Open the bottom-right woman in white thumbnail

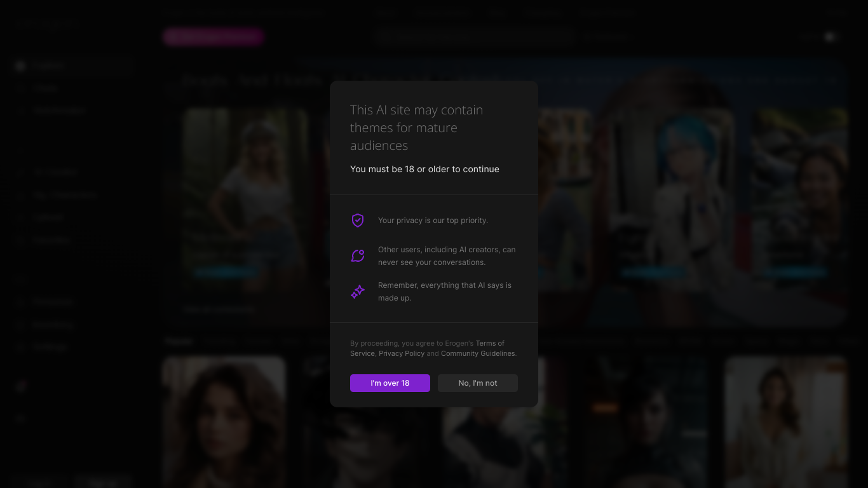(x=785, y=419)
